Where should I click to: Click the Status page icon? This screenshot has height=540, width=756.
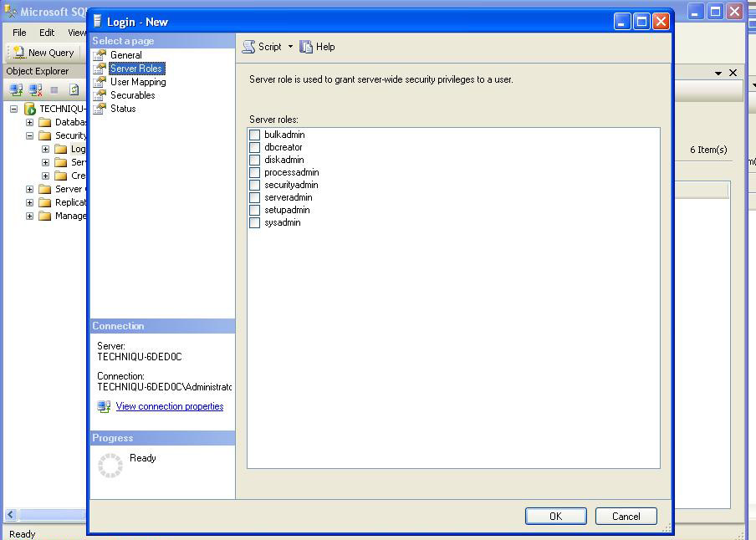tap(100, 109)
